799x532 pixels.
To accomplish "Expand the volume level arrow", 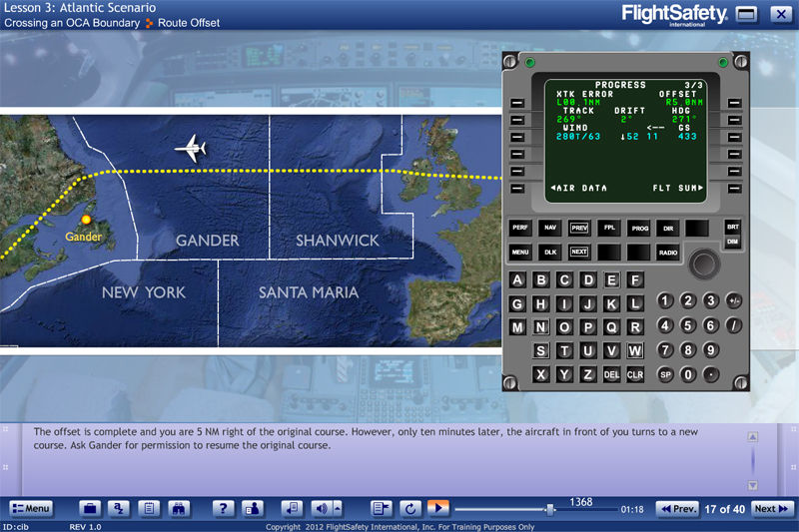I will click(338, 509).
